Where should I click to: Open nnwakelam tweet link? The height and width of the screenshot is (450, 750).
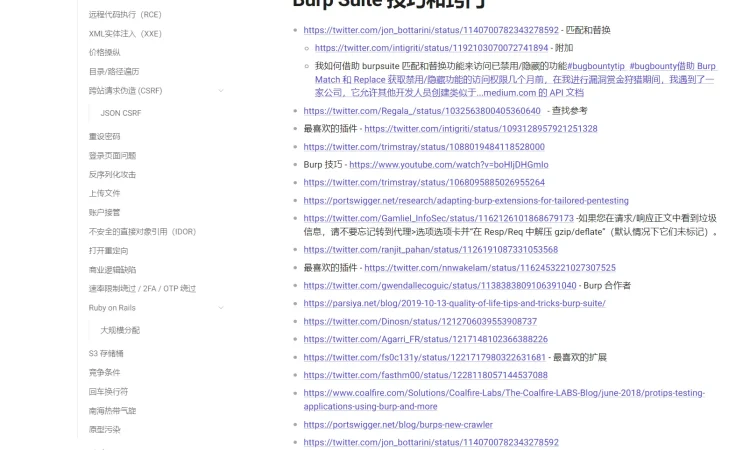pos(490,268)
